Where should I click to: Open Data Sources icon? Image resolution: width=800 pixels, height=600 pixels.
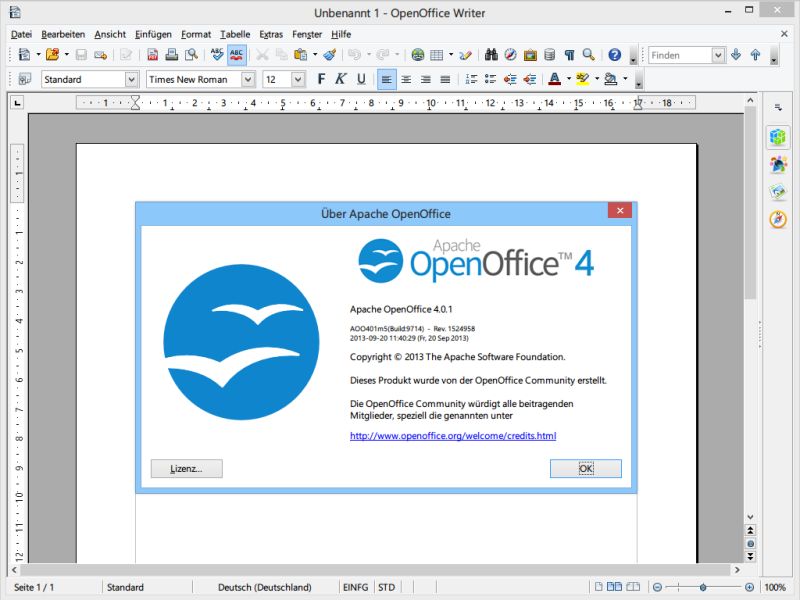(x=549, y=55)
